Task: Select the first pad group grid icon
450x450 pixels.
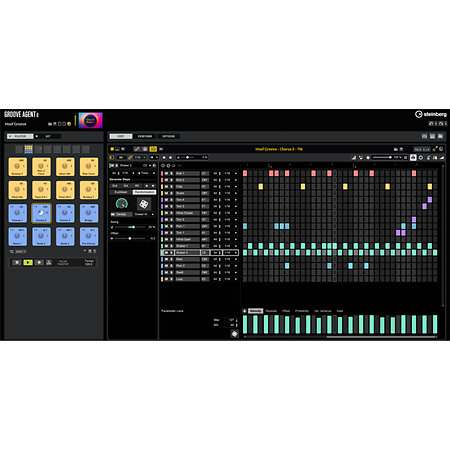Action: click(19, 149)
